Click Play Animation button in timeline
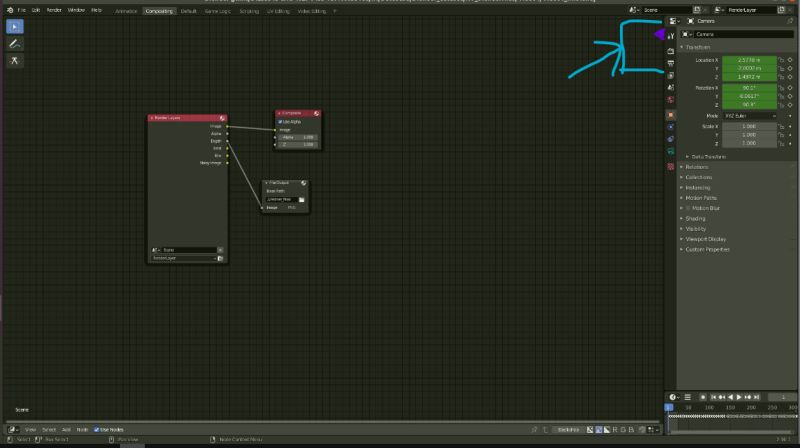This screenshot has width=800, height=448. click(x=739, y=397)
